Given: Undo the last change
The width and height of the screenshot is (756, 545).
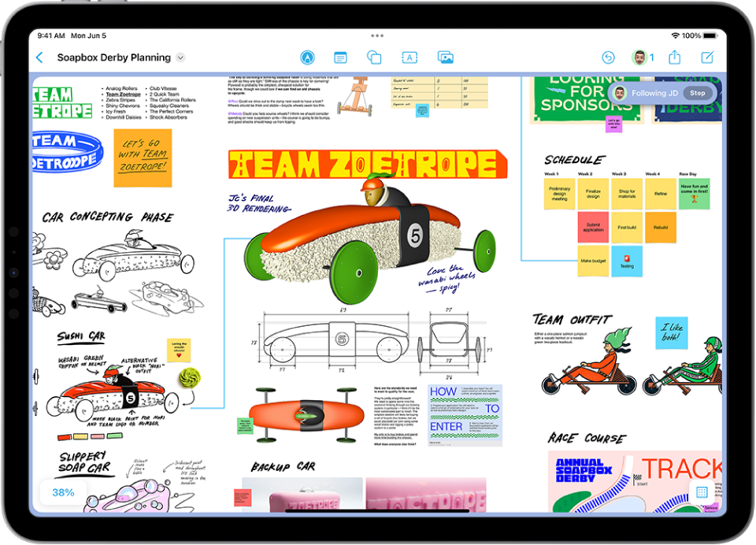Looking at the screenshot, I should pos(606,57).
